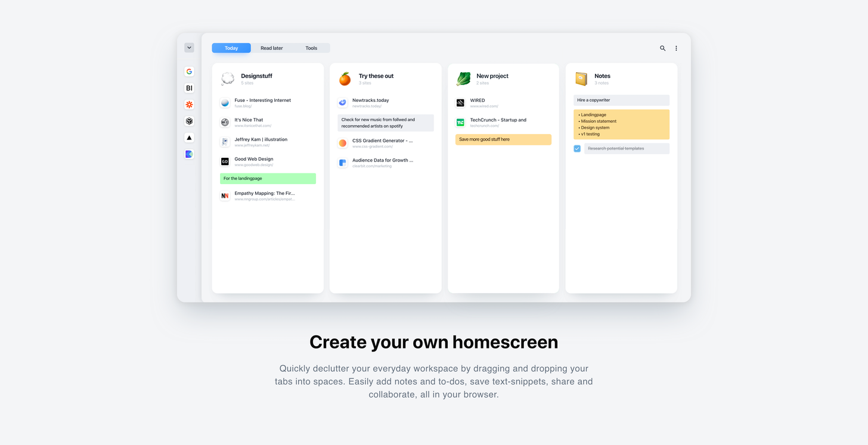Expand the sidebar dropdown chevron

(x=189, y=48)
